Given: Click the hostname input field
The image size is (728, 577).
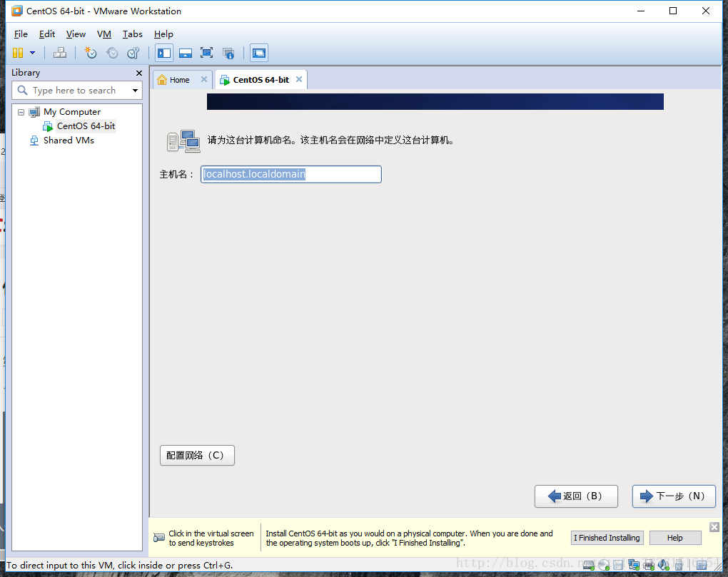Looking at the screenshot, I should (291, 175).
